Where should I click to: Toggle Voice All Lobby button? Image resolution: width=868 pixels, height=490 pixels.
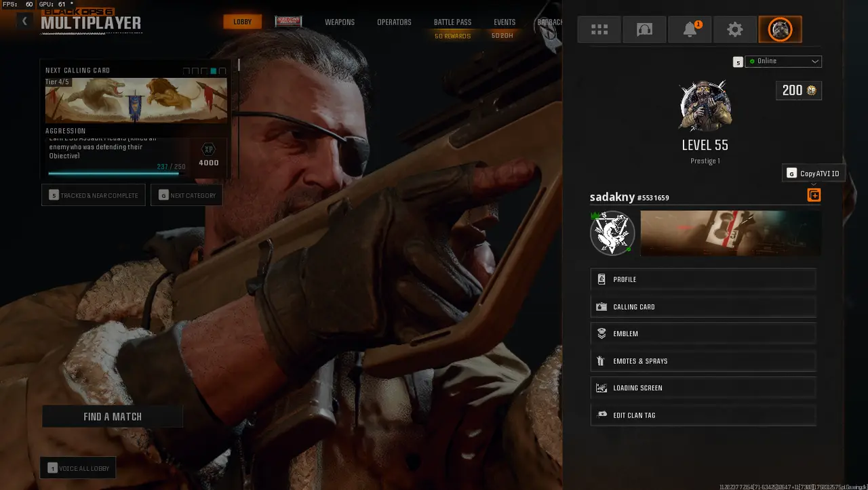coord(78,468)
